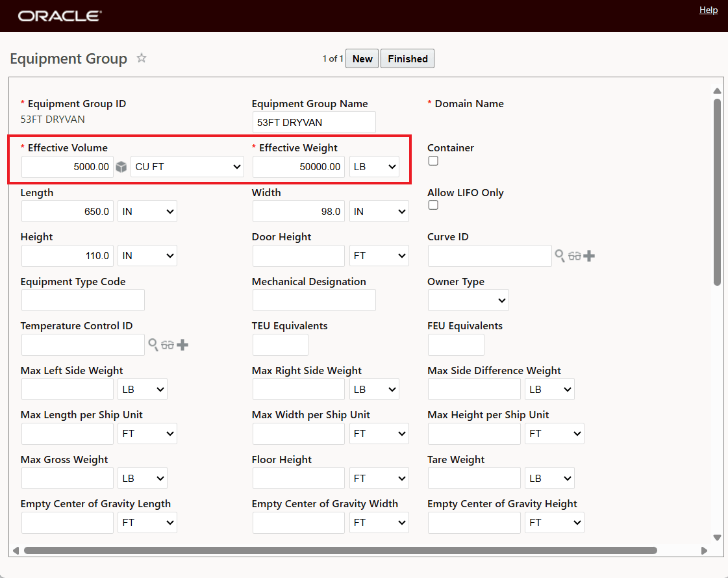Click the scroll up arrow
Image resolution: width=728 pixels, height=578 pixels.
click(718, 91)
